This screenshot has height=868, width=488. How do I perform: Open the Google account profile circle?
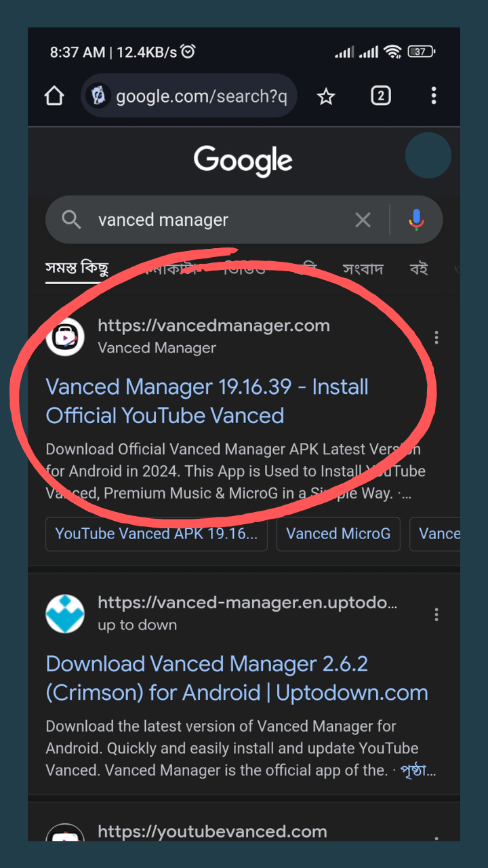tap(428, 155)
